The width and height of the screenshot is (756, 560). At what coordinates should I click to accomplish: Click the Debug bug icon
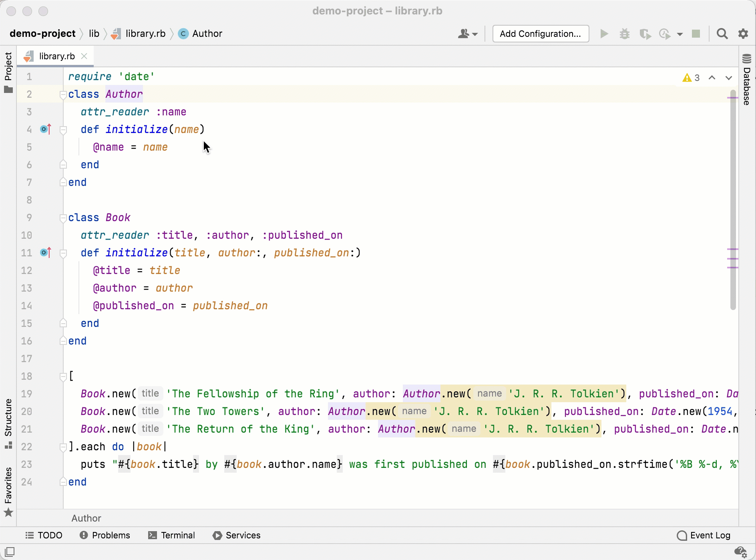[624, 34]
